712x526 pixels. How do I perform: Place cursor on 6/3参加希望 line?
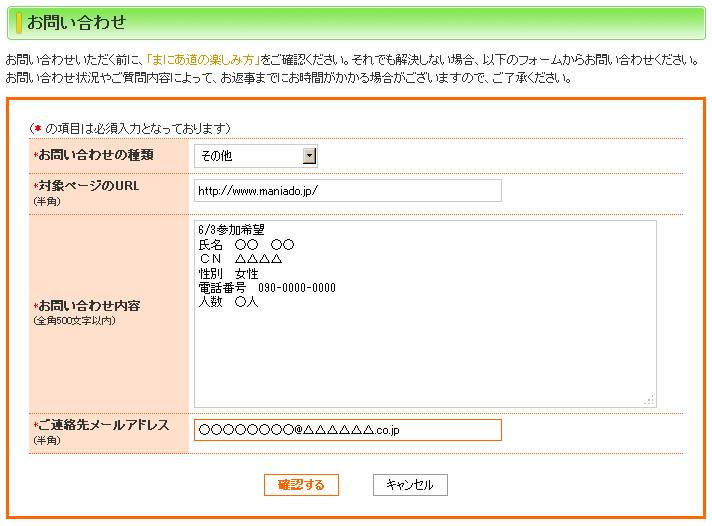point(231,229)
